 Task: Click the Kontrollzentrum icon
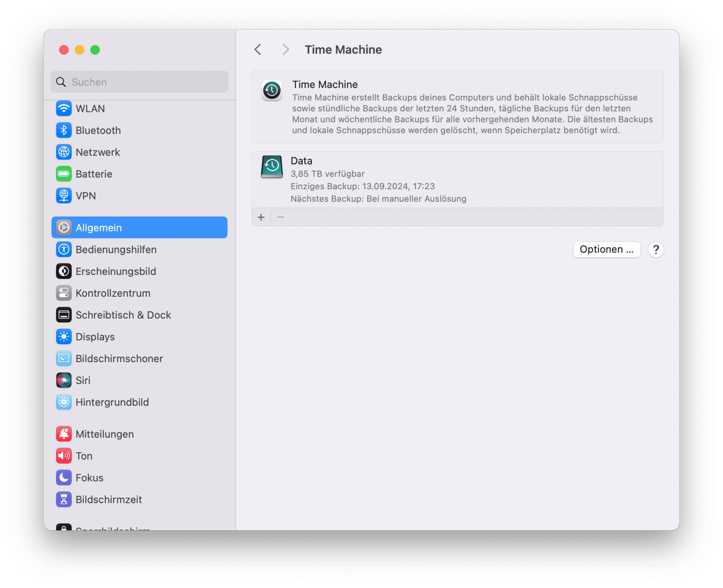click(x=64, y=293)
